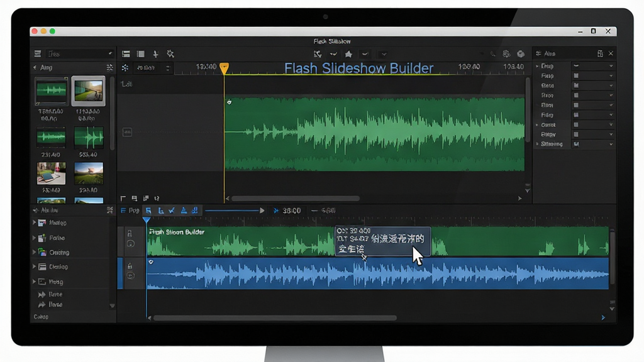Open settings icon in lower-left panel header
The image size is (644, 362).
point(109,210)
